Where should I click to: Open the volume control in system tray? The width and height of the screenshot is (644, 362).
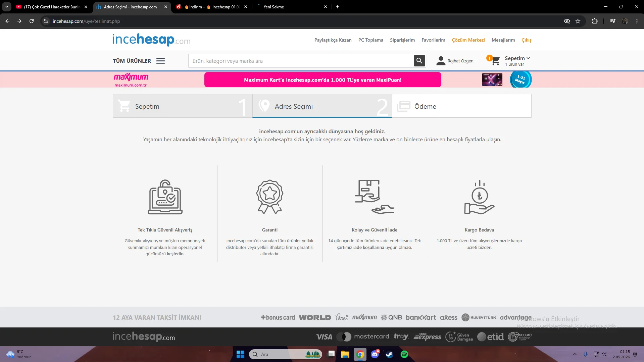[604, 354]
